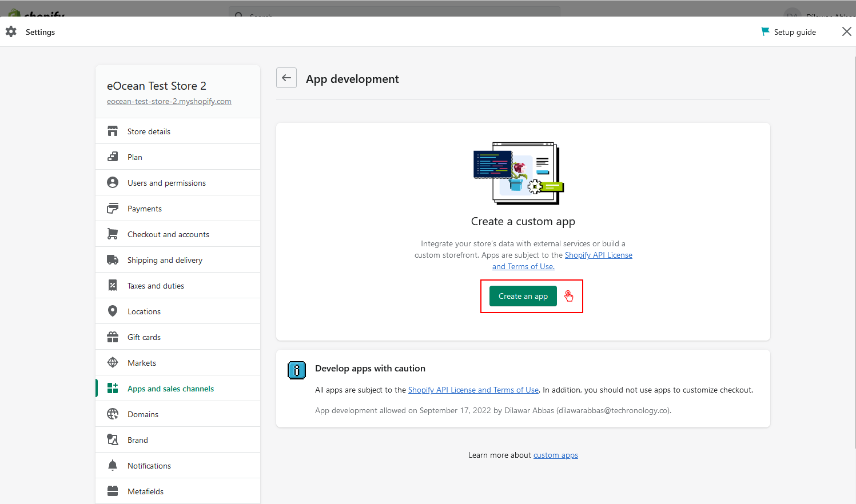The width and height of the screenshot is (856, 504).
Task: Go back using the arrow button
Action: [x=286, y=78]
